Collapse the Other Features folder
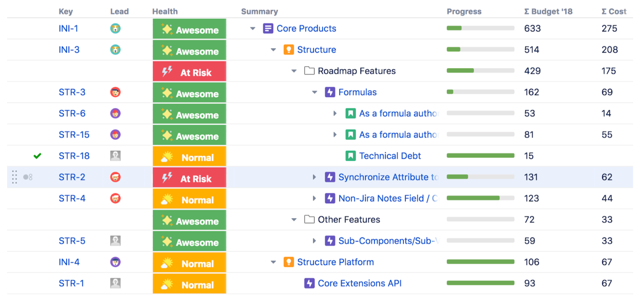The image size is (644, 298). 294,220
